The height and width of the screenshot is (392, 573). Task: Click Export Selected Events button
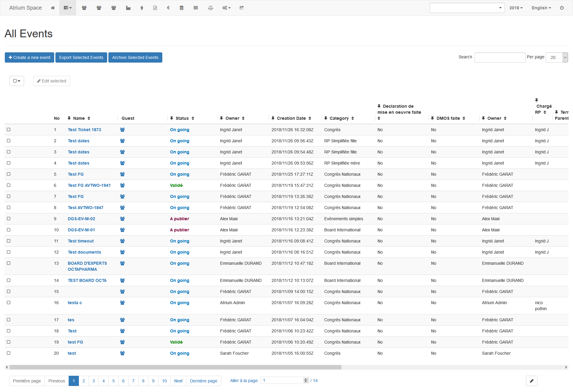point(81,57)
